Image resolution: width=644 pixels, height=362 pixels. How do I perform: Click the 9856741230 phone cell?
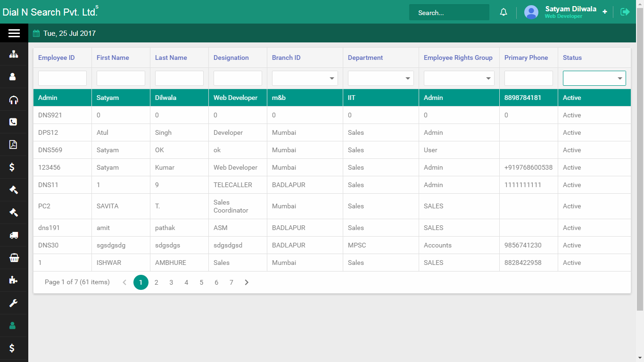click(528, 245)
